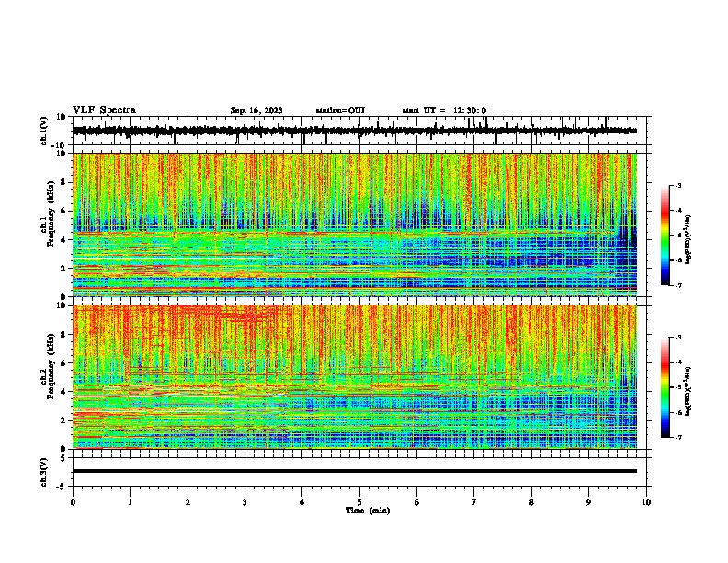Select the date text "Sep. 16, 2023"
Viewport: 728px width, 563px height.
256,110
